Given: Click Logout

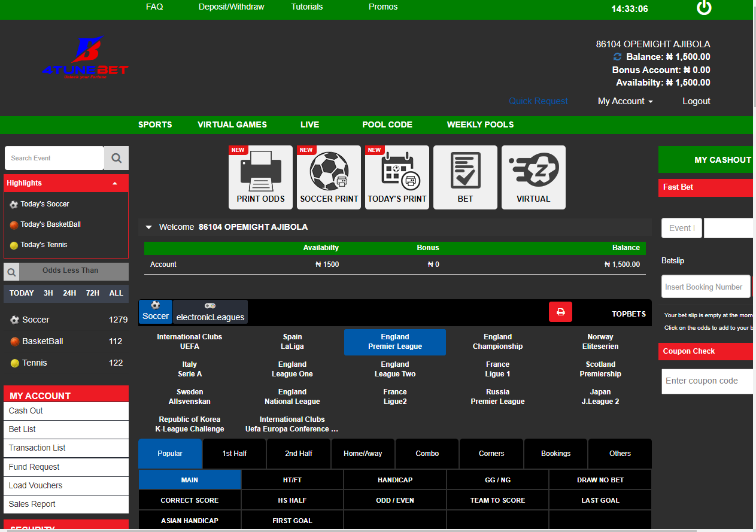Looking at the screenshot, I should [696, 101].
